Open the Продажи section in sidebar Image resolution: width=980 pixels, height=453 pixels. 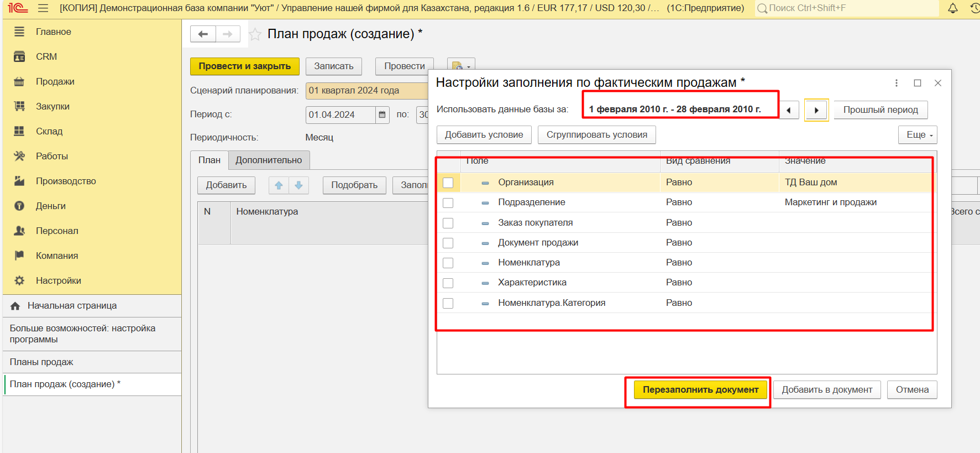click(55, 82)
